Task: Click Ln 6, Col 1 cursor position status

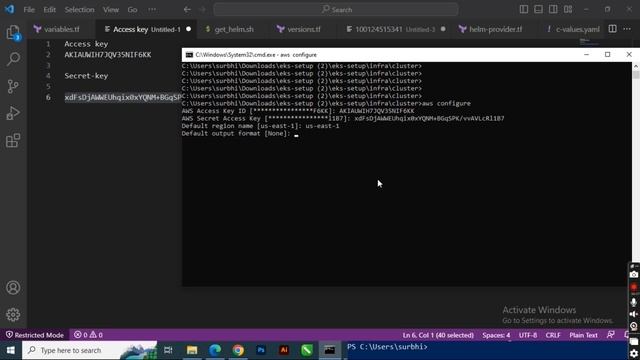Action: tap(438, 335)
